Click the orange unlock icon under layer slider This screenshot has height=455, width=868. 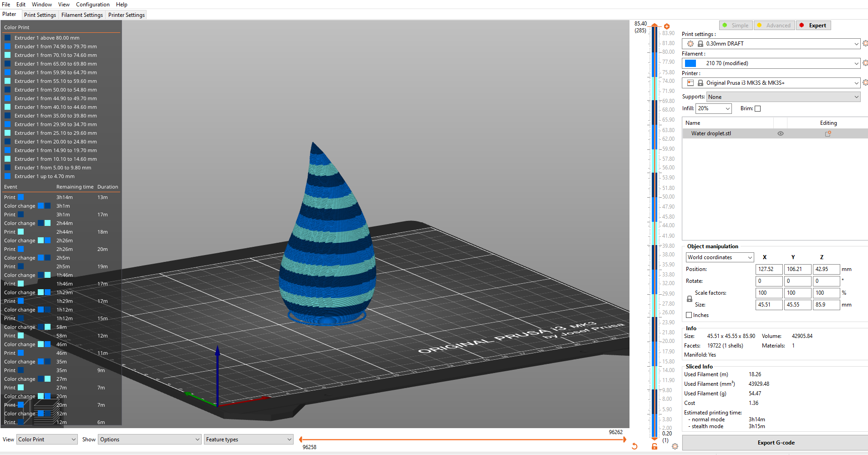(x=655, y=446)
